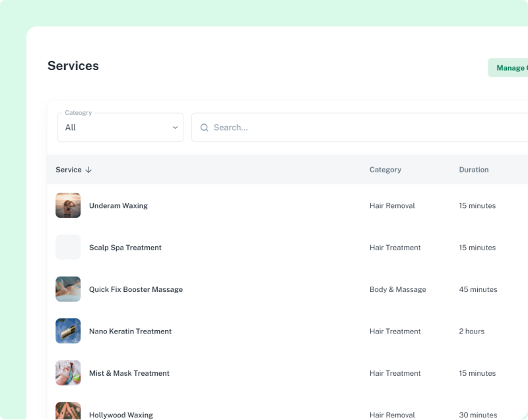
Task: Sort the list by the Service column
Action: (x=68, y=170)
